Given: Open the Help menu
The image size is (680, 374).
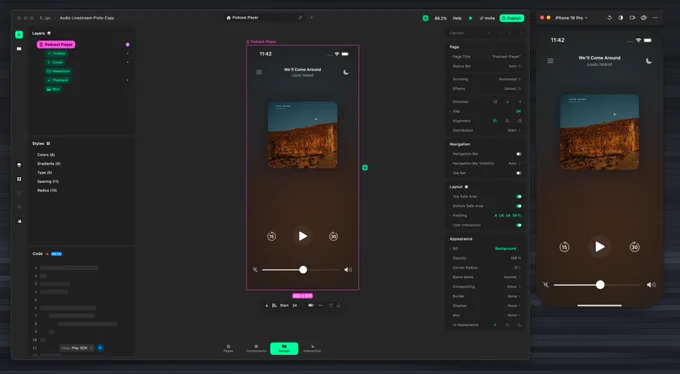Looking at the screenshot, I should [x=457, y=18].
